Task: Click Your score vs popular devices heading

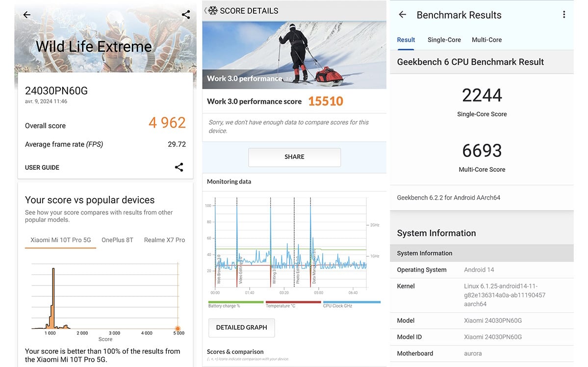Action: point(90,200)
